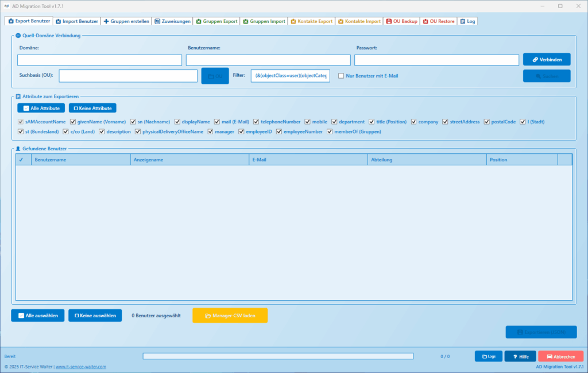
Task: Click the icon inside the red Abbrechen button
Action: point(549,356)
